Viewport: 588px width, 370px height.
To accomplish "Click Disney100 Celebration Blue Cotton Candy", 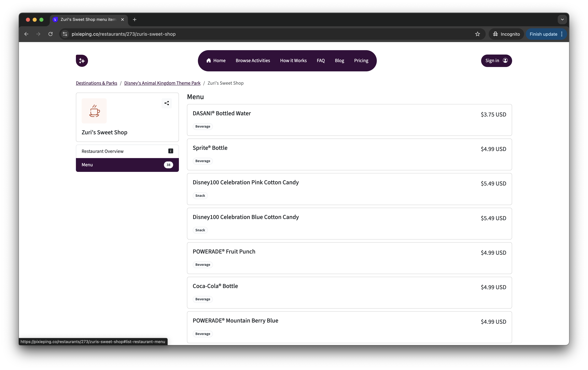I will [349, 224].
